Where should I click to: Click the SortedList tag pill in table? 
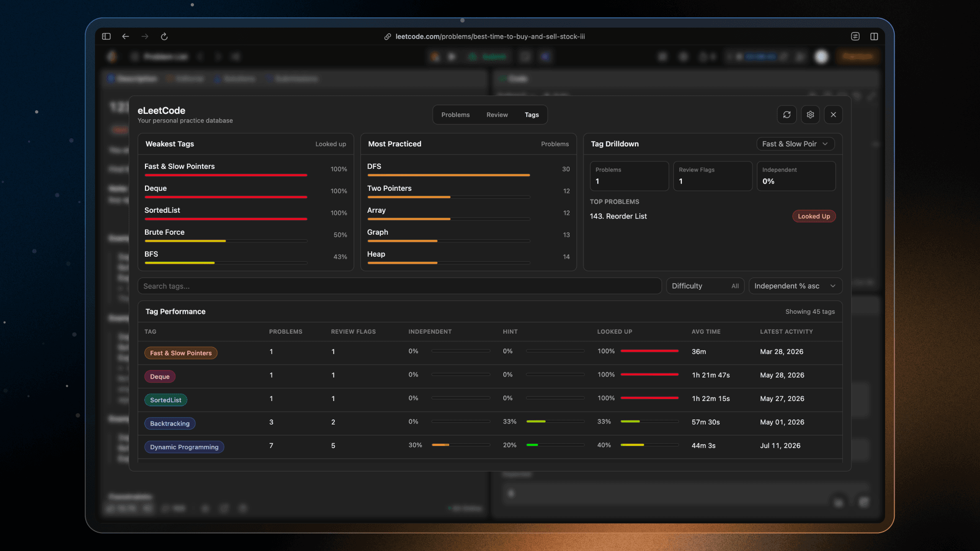(x=166, y=400)
